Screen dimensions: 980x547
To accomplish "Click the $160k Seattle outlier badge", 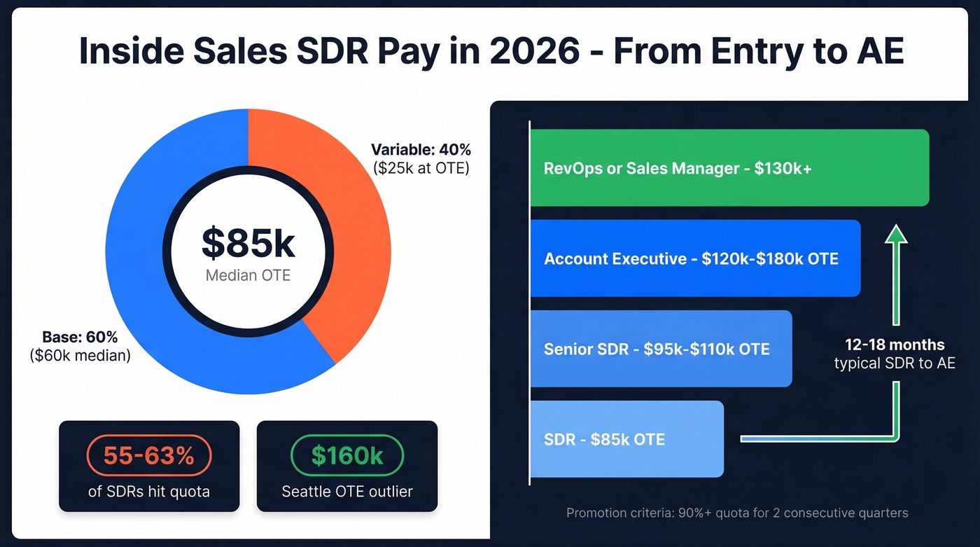I will coord(346,455).
